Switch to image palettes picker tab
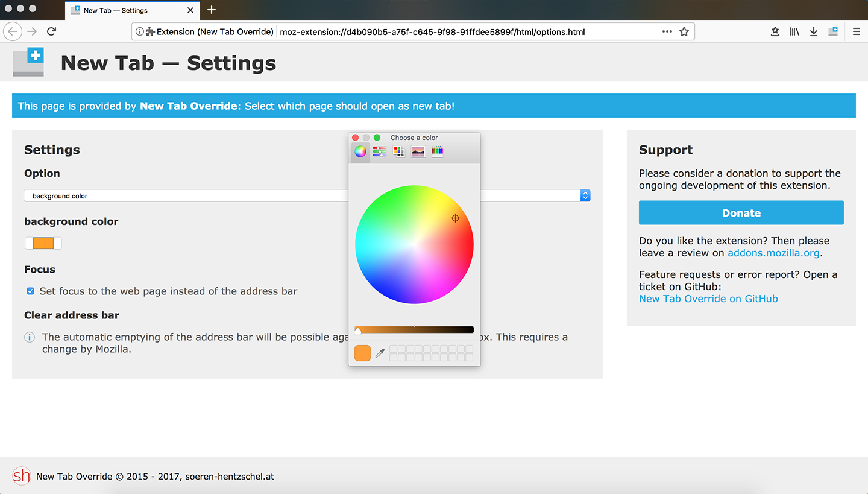Image resolution: width=868 pixels, height=494 pixels. pos(418,151)
